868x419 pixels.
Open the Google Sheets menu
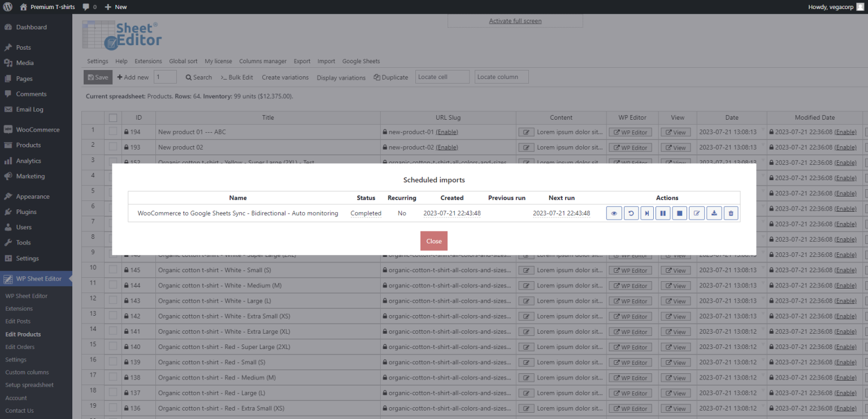point(361,61)
